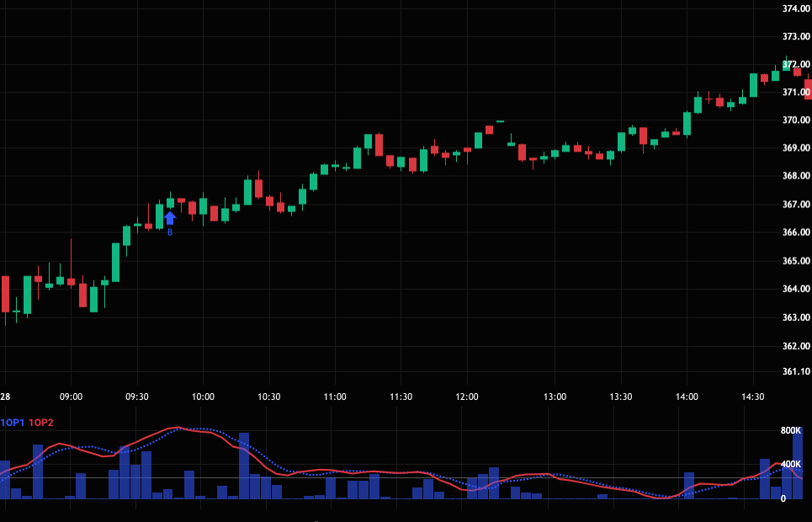Select the 366.00 price axis label
Viewport: 812px width, 522px height.
point(796,232)
